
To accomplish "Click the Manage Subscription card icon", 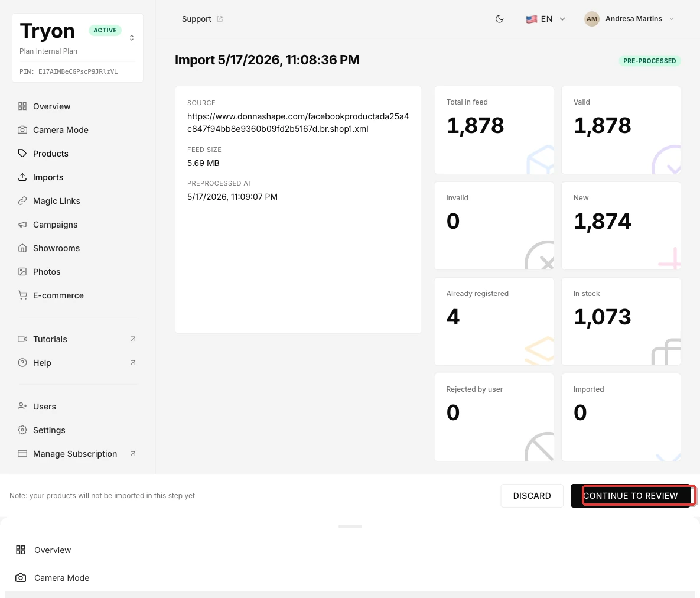I will coord(22,453).
